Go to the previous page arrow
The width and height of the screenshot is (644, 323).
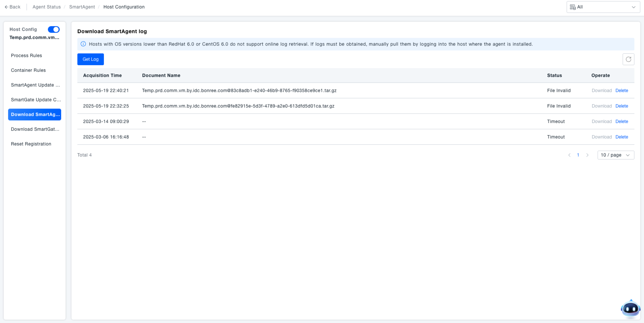569,155
